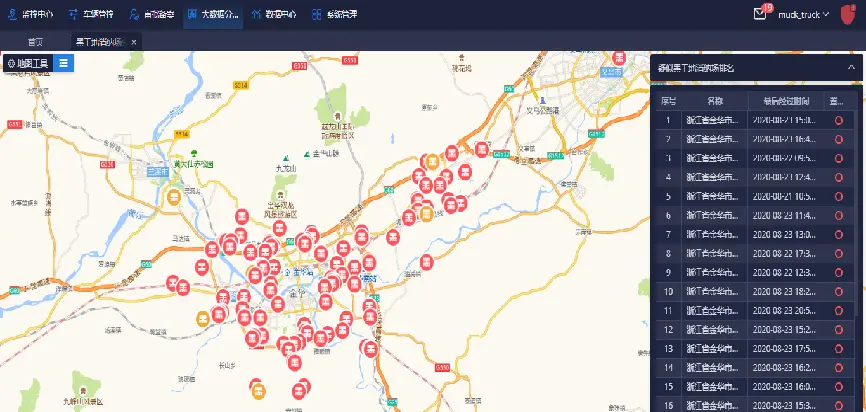Locate row 12 site via red circle icon
The image size is (866, 412).
[x=838, y=330]
